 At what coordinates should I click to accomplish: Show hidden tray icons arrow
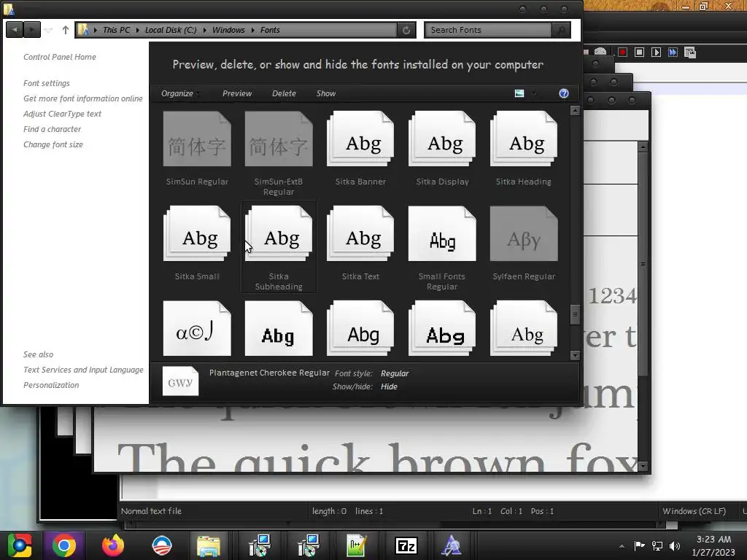[x=622, y=545]
